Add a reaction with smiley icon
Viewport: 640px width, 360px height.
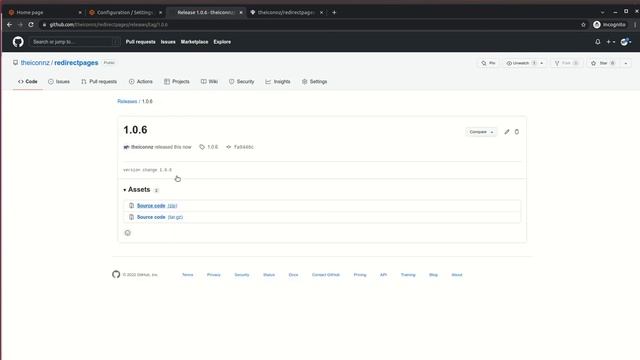tap(128, 233)
